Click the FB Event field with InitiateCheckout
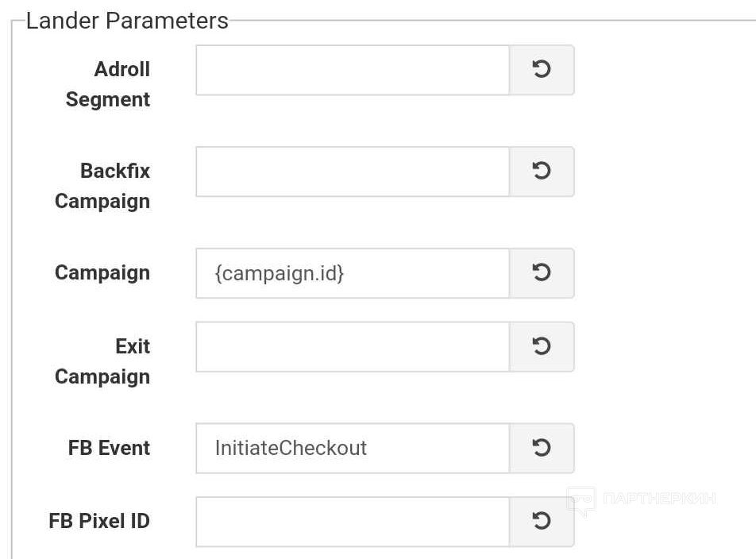 pyautogui.click(x=352, y=448)
